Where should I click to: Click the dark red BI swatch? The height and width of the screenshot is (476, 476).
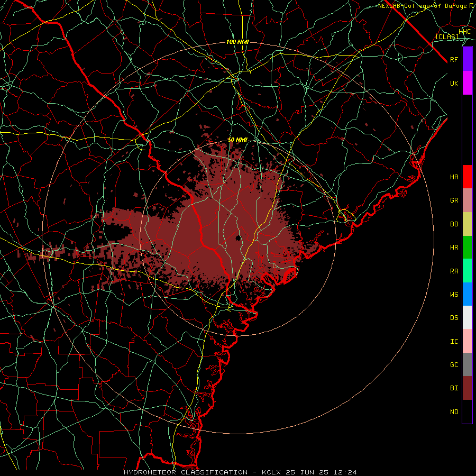[x=467, y=388]
